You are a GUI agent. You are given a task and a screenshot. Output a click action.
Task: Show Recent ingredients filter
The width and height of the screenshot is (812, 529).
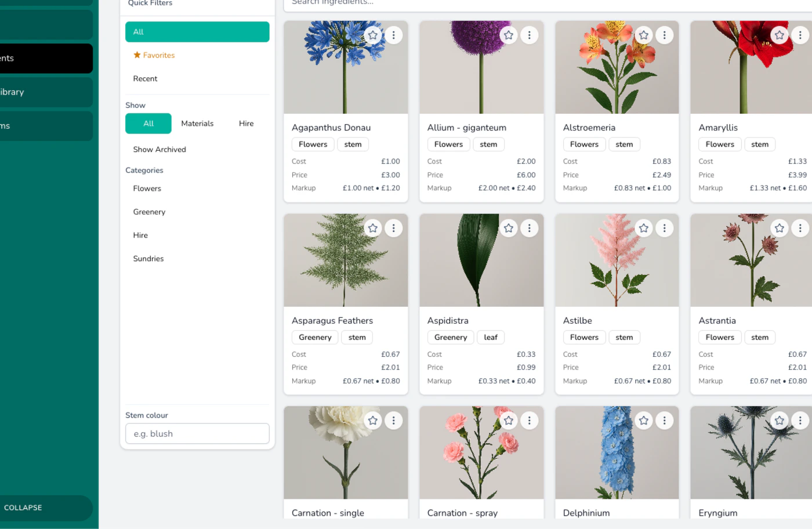(x=197, y=79)
